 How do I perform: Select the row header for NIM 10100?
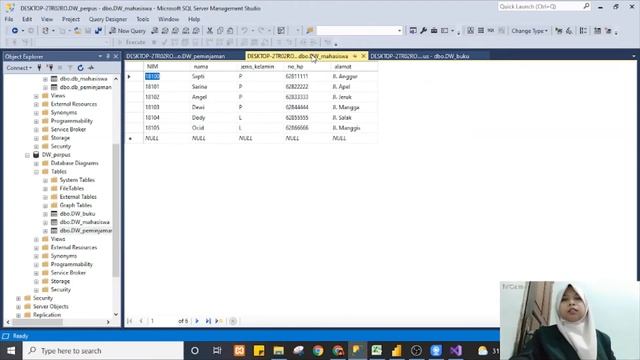[x=134, y=76]
